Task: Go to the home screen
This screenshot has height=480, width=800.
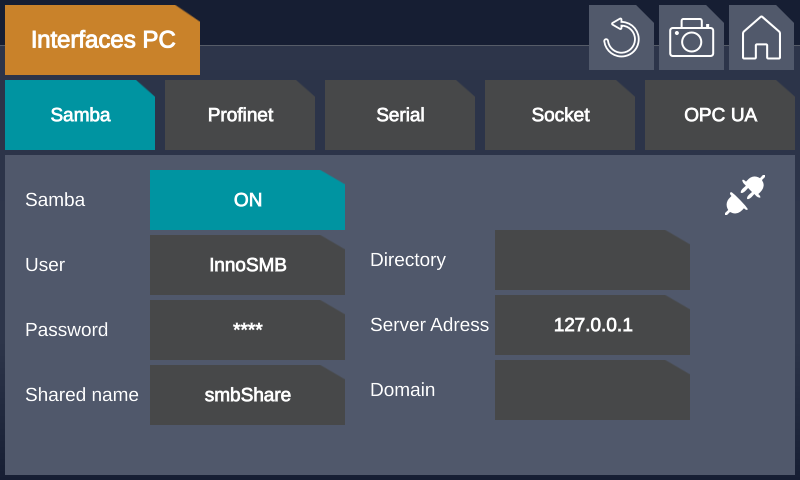Action: 761,38
